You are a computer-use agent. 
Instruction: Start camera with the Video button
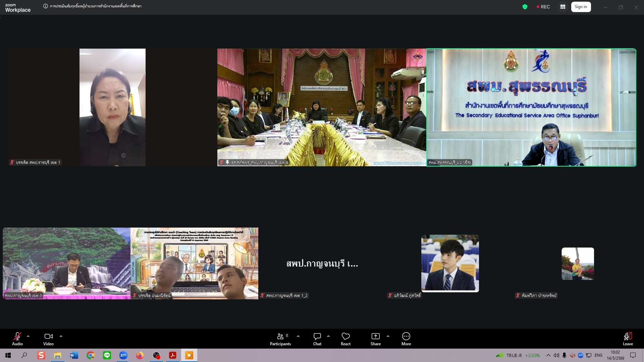coord(48,339)
